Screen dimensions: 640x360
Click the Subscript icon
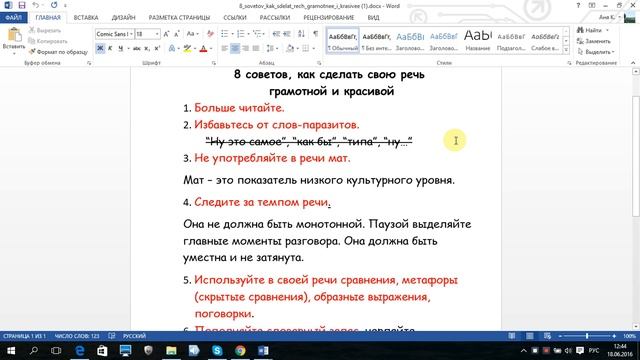pyautogui.click(x=147, y=49)
